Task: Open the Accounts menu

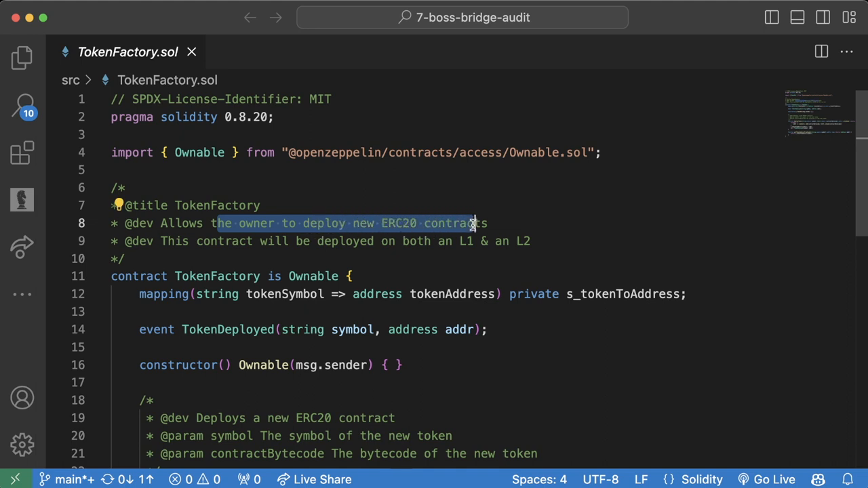Action: pos(22,398)
